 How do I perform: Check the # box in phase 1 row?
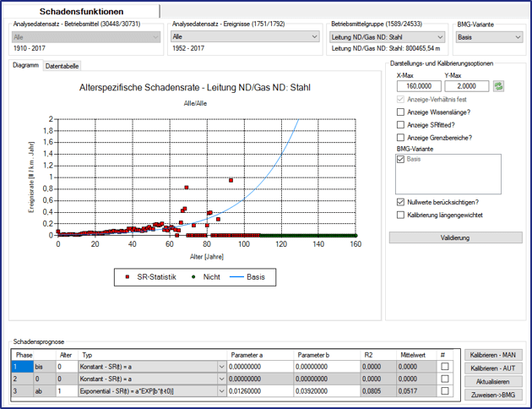coord(445,367)
